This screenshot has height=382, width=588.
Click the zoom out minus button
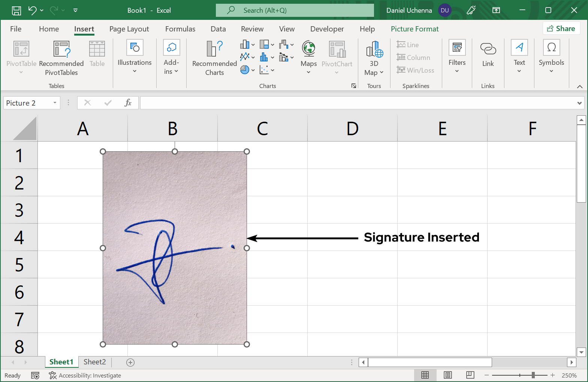coord(486,375)
